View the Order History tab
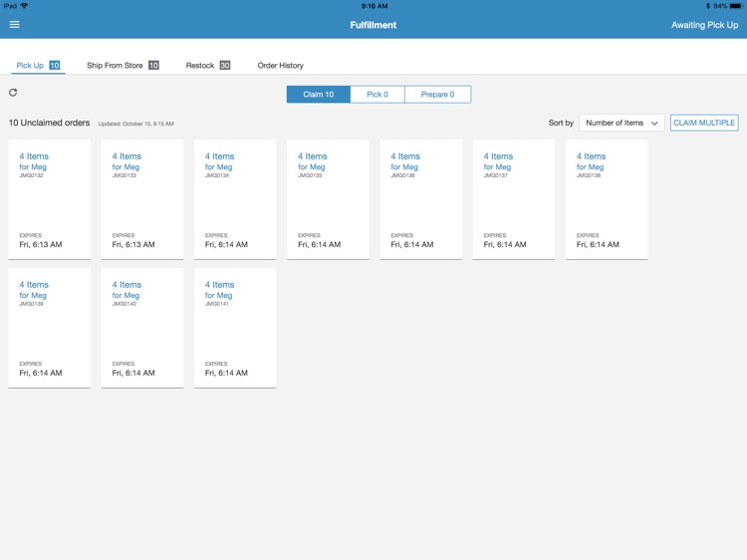 (280, 66)
